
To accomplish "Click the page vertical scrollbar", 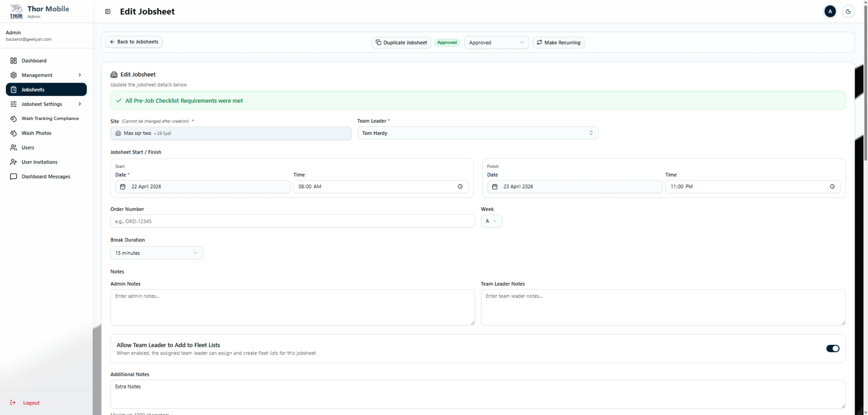I will 865,83.
